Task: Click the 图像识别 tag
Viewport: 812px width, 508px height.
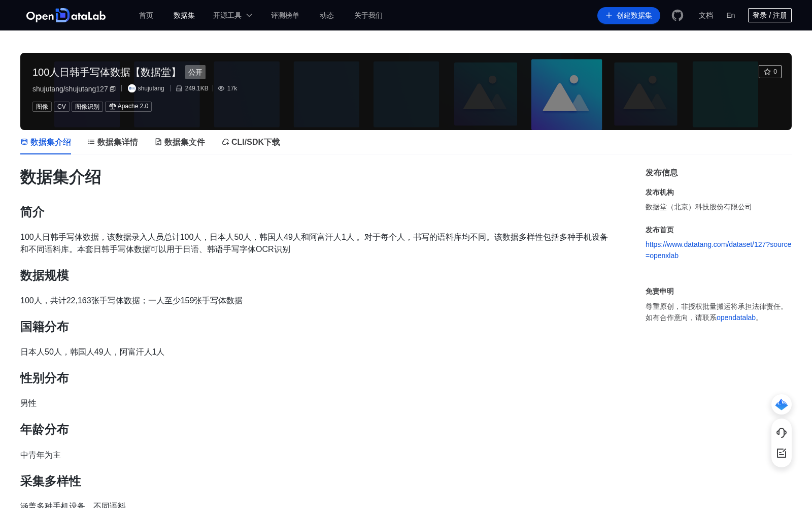Action: pyautogui.click(x=87, y=107)
